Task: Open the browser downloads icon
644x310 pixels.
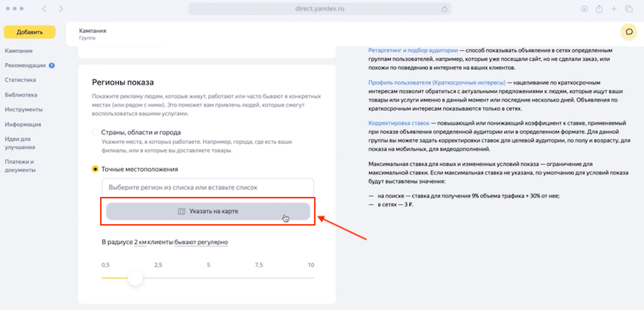Action: [584, 9]
